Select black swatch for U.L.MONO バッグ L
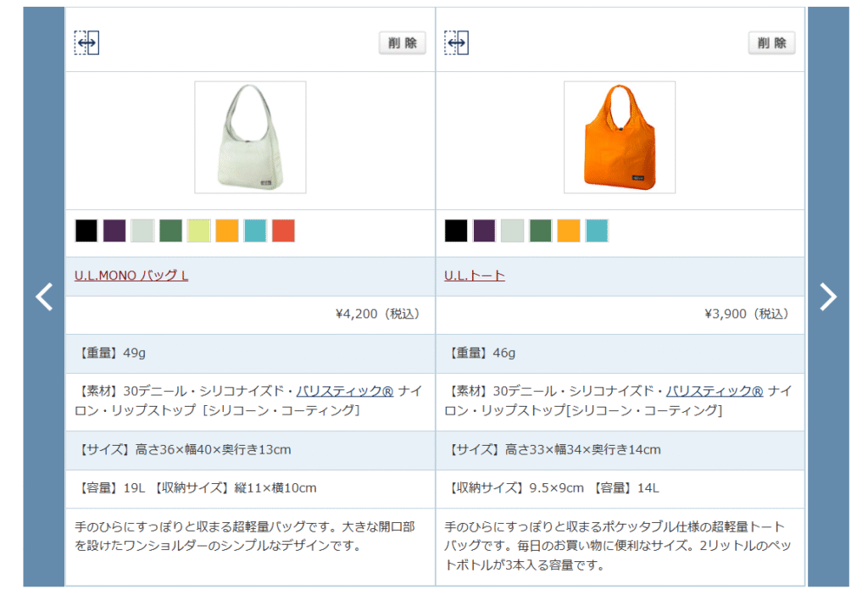 [x=86, y=231]
